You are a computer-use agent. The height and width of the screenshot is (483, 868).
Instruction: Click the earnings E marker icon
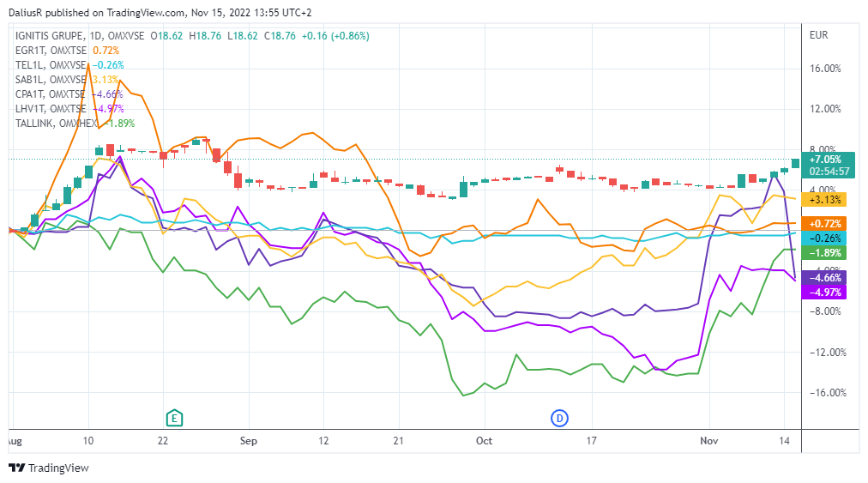pos(174,418)
